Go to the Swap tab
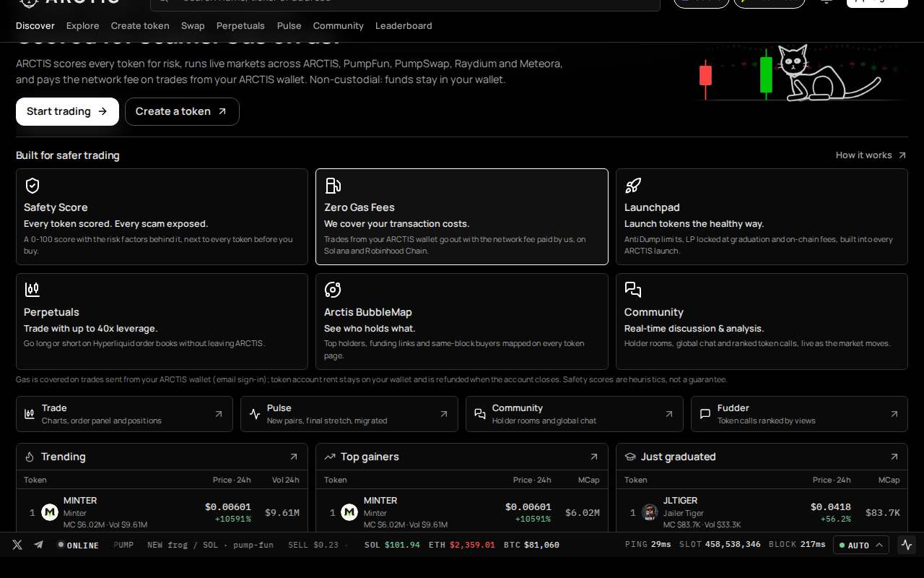The image size is (924, 578). click(x=193, y=25)
